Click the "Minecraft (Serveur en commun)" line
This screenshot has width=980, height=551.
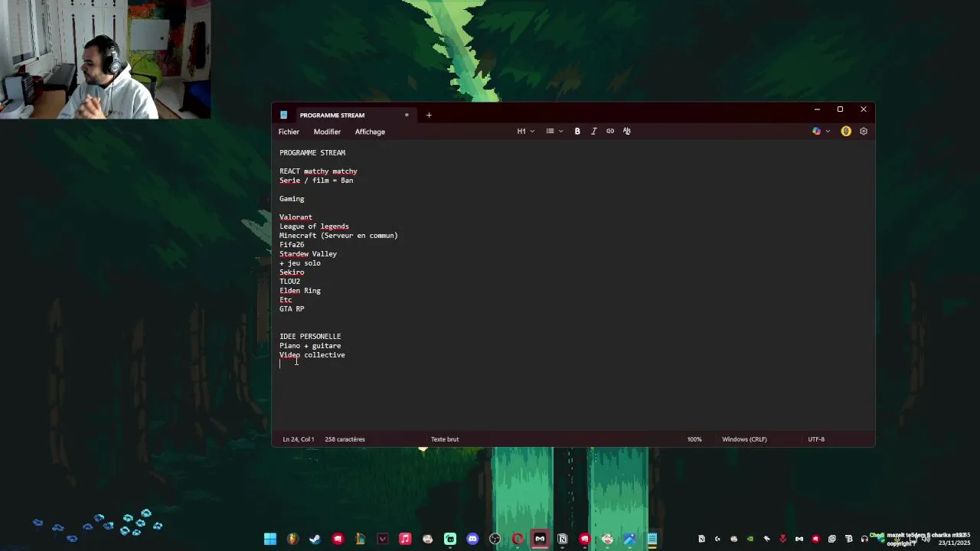pos(338,236)
